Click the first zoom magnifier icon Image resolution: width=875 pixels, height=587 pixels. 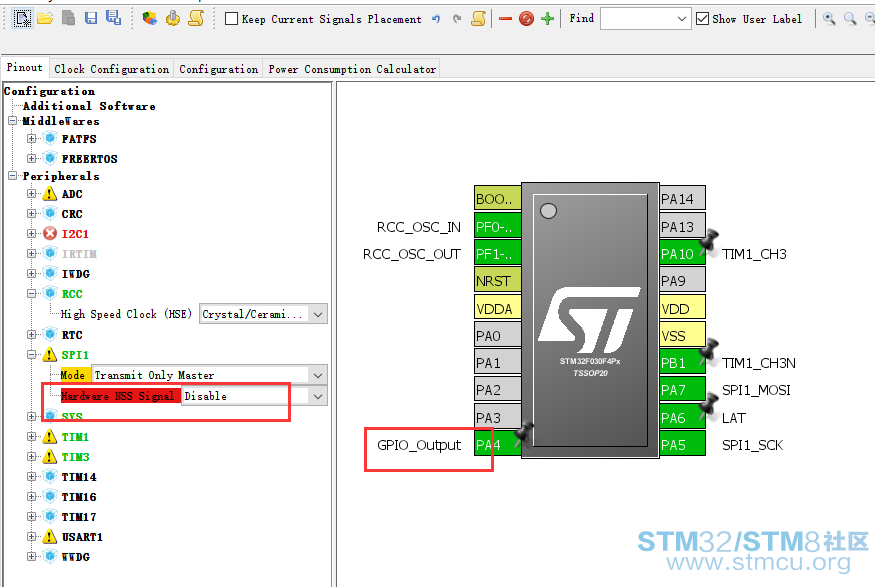pyautogui.click(x=829, y=19)
